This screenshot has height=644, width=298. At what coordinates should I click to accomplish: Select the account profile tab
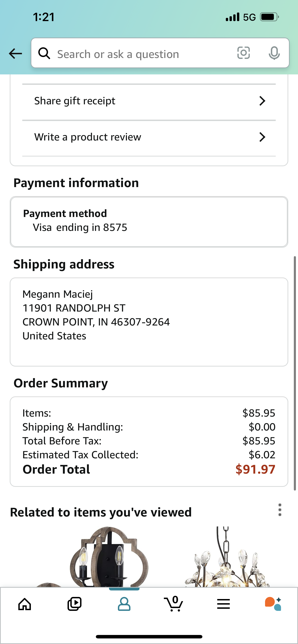[x=124, y=604]
